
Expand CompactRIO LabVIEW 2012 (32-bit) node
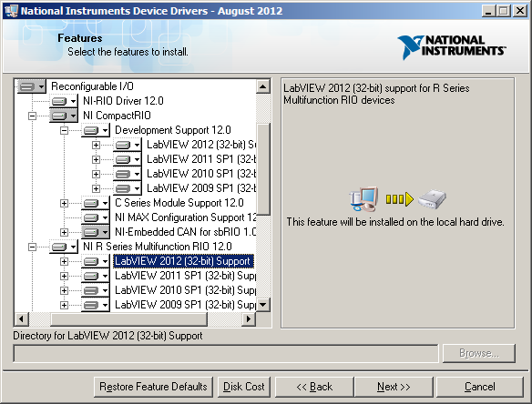coord(96,145)
